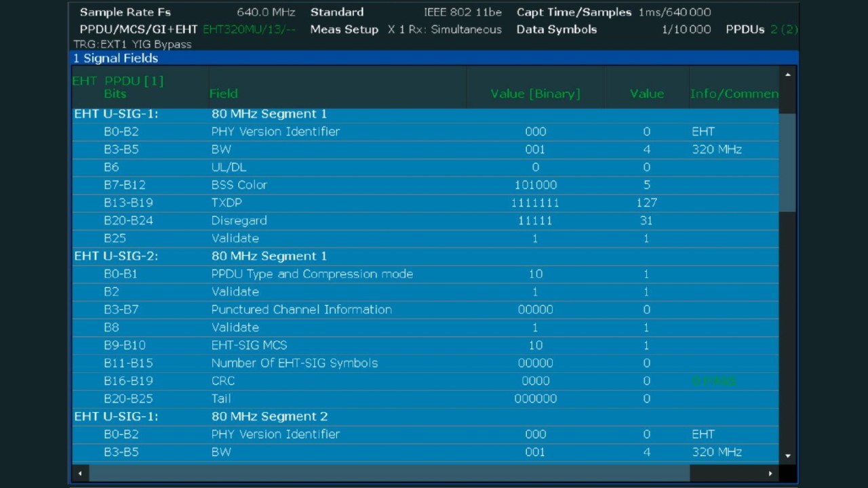868x488 pixels.
Task: Click the 'Disregard' field row
Action: tap(425, 220)
